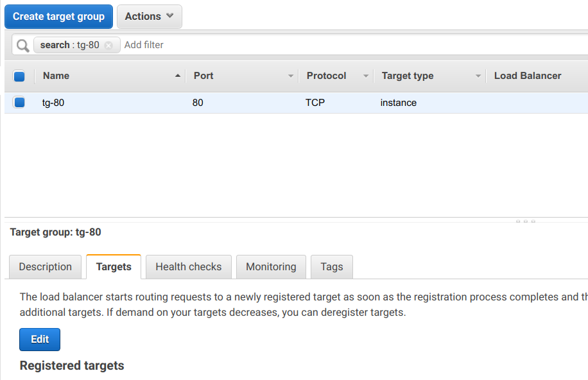Toggle the select-all checkbox in header
588x380 pixels.
tap(19, 76)
